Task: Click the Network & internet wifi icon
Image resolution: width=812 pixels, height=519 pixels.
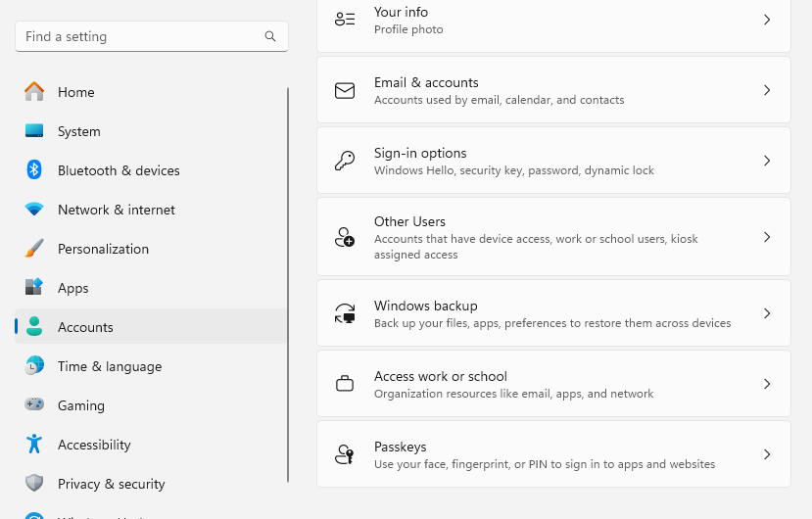Action: pyautogui.click(x=34, y=210)
